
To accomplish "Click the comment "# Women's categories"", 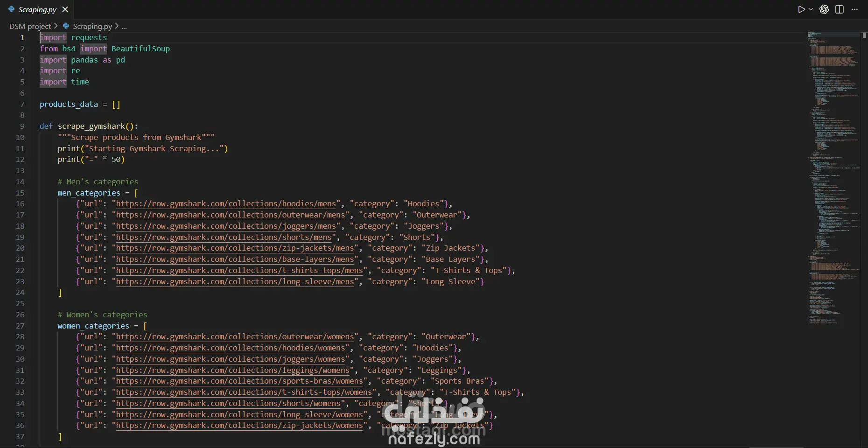I will point(102,315).
